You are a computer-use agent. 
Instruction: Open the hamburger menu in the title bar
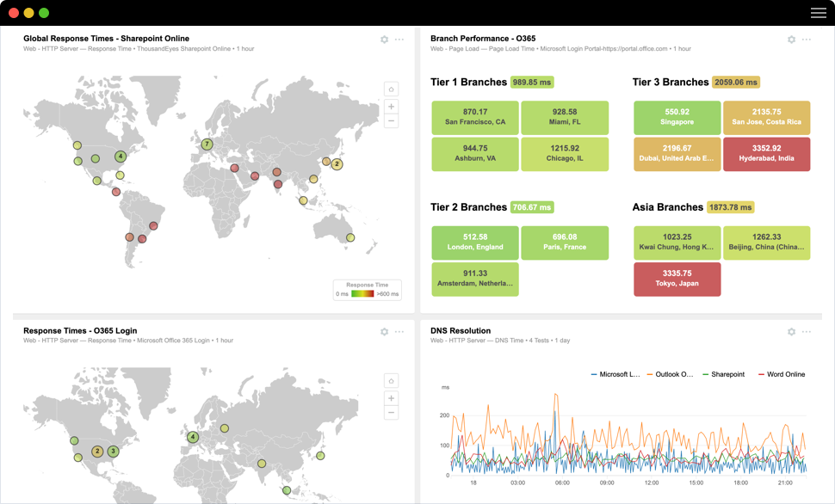click(818, 13)
